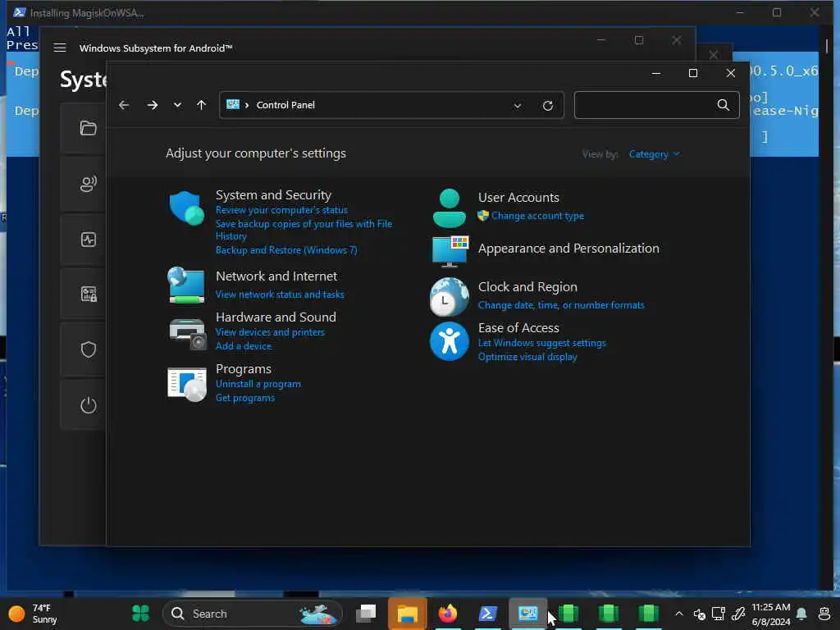Show hidden system tray icons
Viewport: 840px width, 630px height.
678,614
